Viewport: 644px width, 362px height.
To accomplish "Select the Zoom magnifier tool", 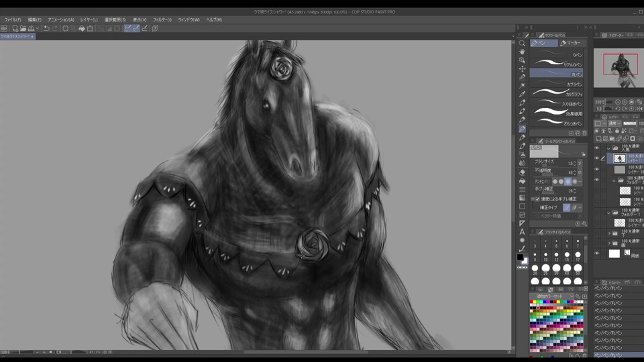I will 522,43.
